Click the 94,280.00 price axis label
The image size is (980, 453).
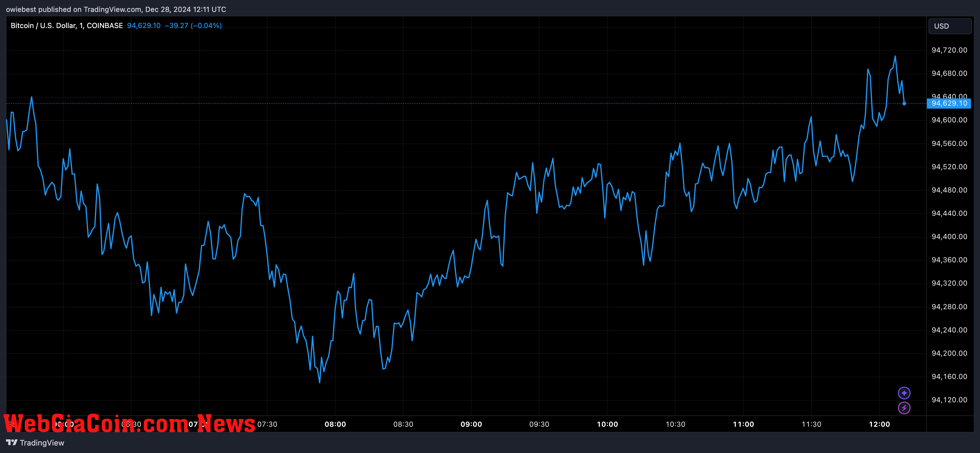(x=949, y=306)
